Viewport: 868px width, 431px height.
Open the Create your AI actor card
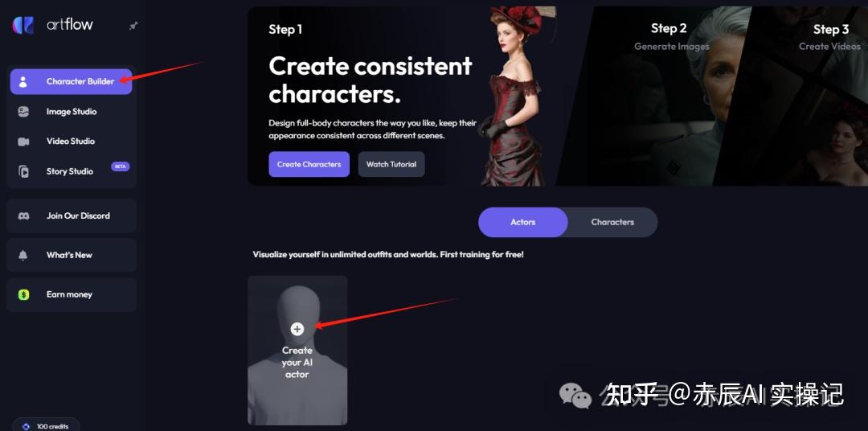point(297,350)
